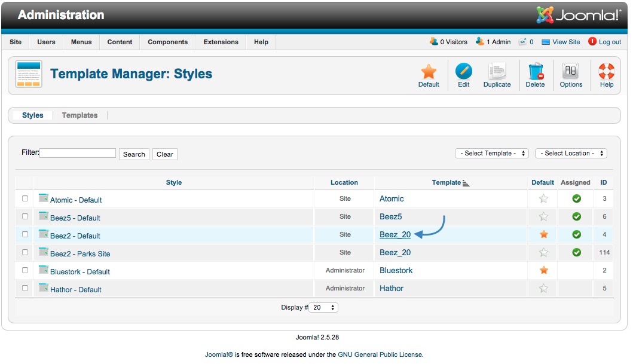Sort the table by the Default column
This screenshot has height=364, width=633.
543,183
